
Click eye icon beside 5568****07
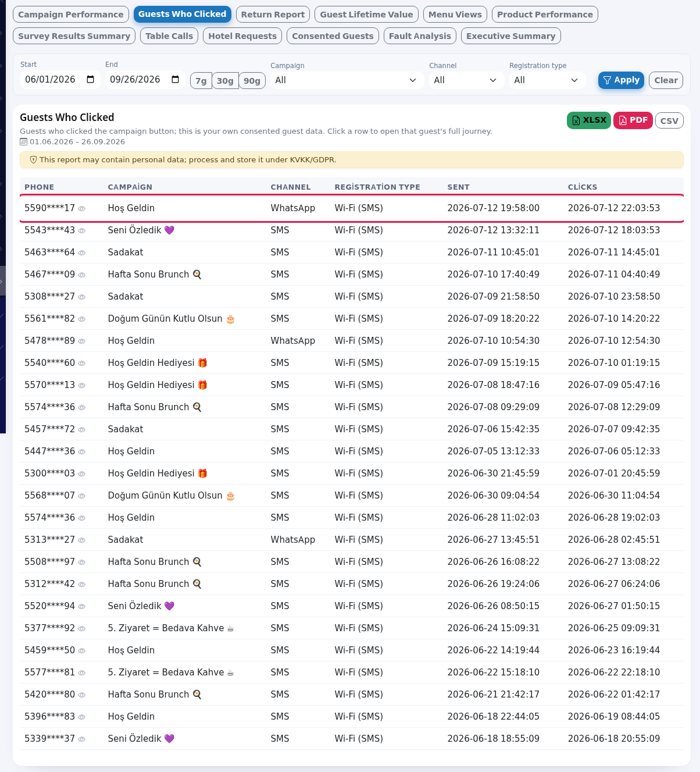82,496
